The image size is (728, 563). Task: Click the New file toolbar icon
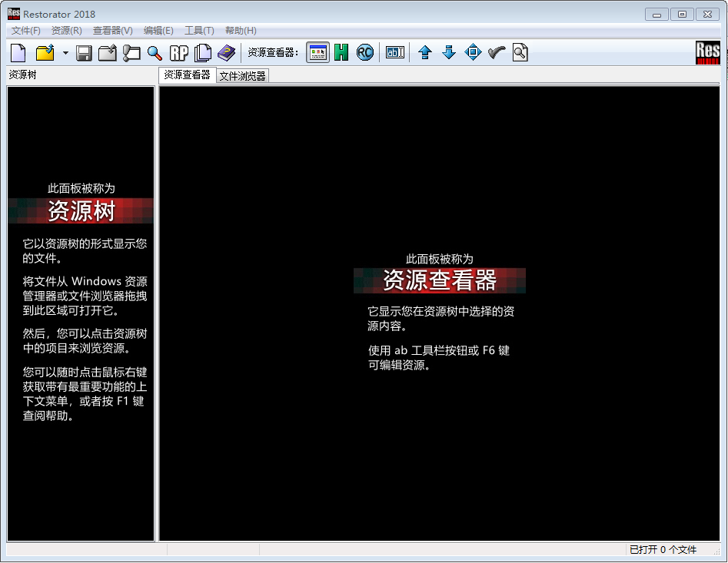(x=18, y=52)
